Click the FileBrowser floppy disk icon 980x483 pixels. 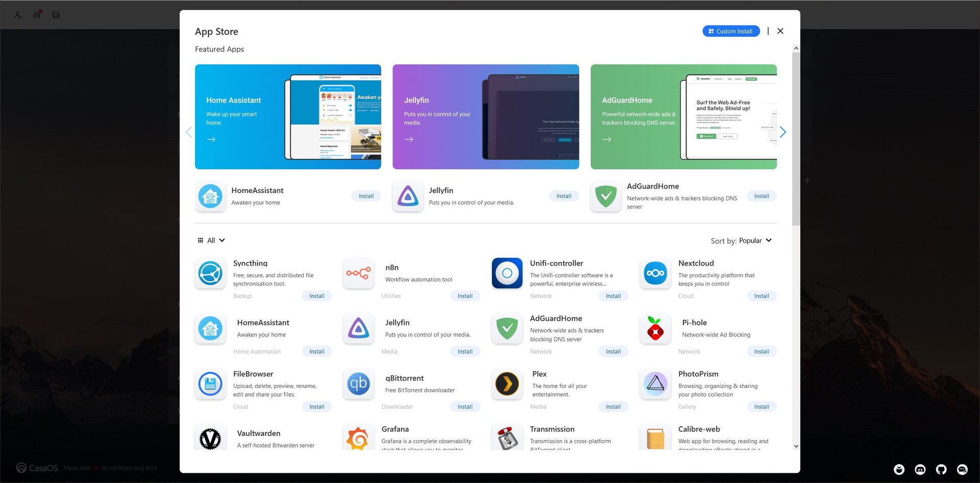(210, 384)
